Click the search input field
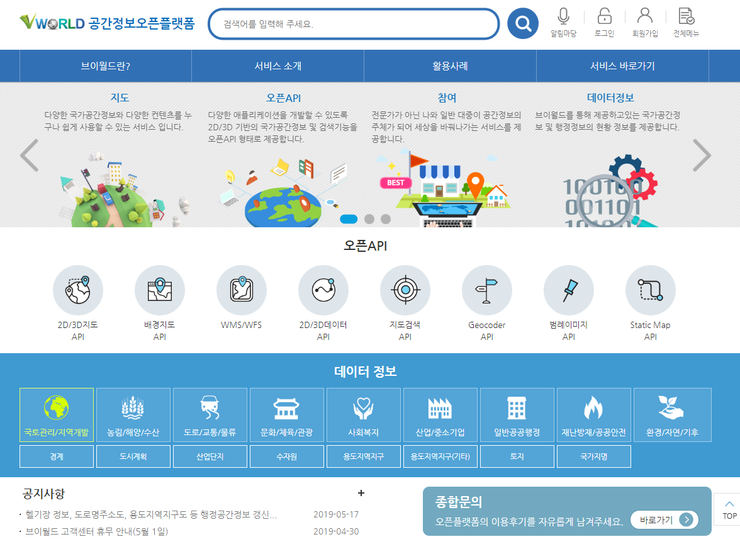 [353, 24]
